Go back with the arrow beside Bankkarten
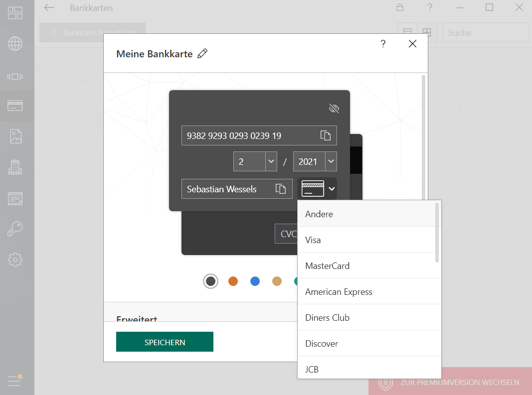This screenshot has height=395, width=532. click(49, 7)
